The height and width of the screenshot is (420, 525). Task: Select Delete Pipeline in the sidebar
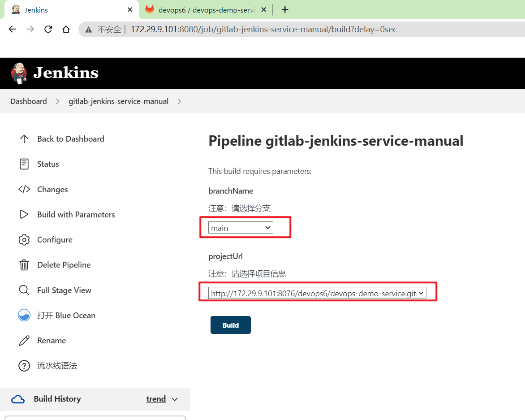[64, 265]
